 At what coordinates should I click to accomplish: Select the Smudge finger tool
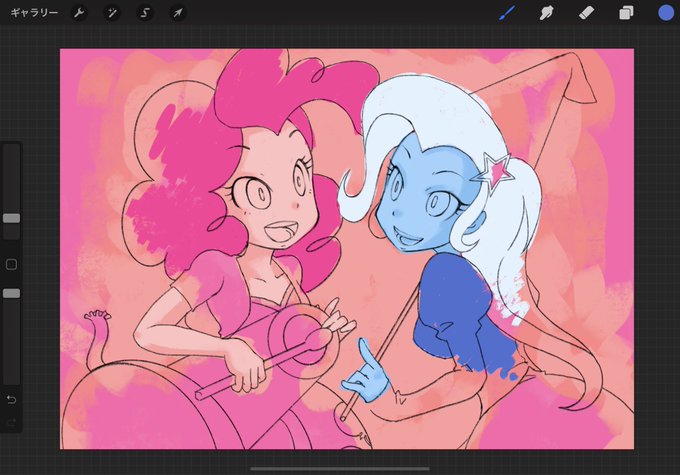coord(546,13)
